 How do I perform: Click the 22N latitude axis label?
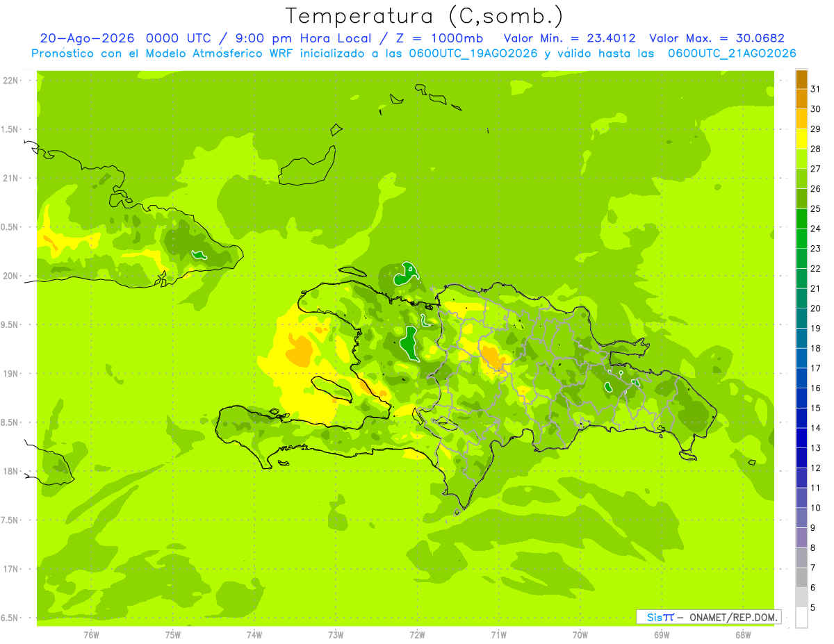click(x=12, y=81)
